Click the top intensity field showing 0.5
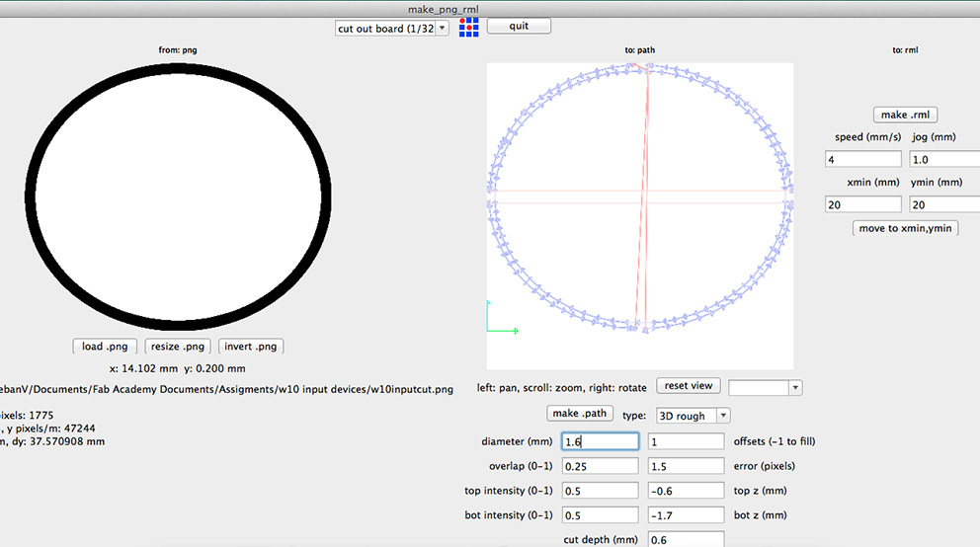 [x=600, y=490]
